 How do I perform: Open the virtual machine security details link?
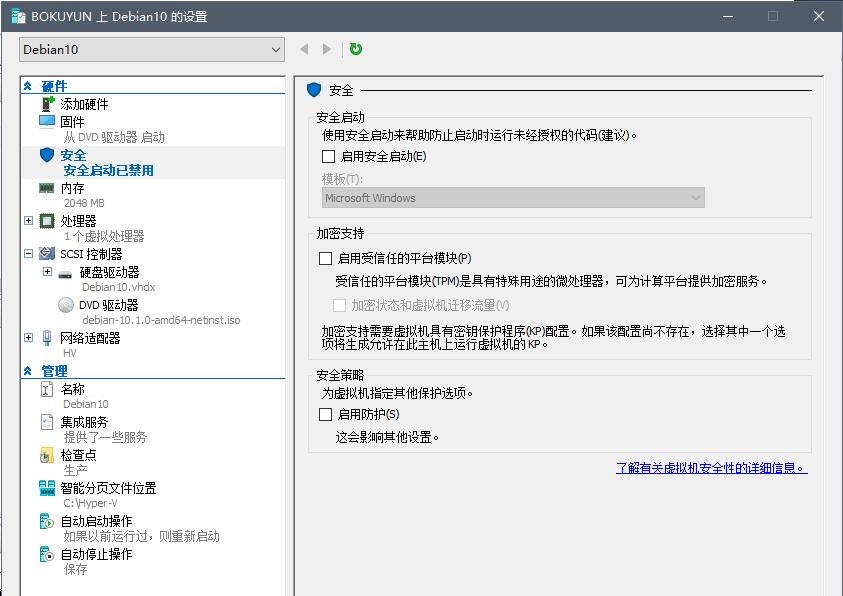click(711, 467)
